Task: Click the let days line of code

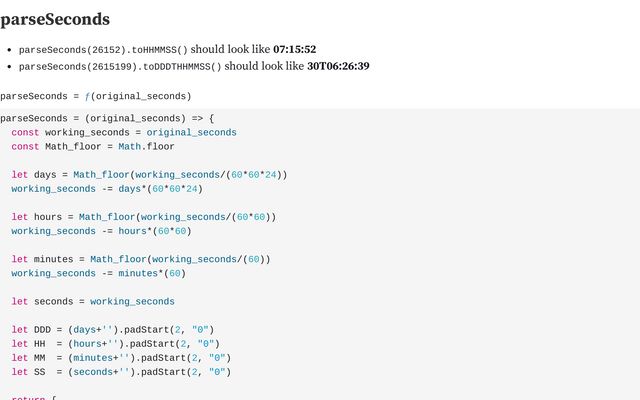Action: click(x=149, y=175)
